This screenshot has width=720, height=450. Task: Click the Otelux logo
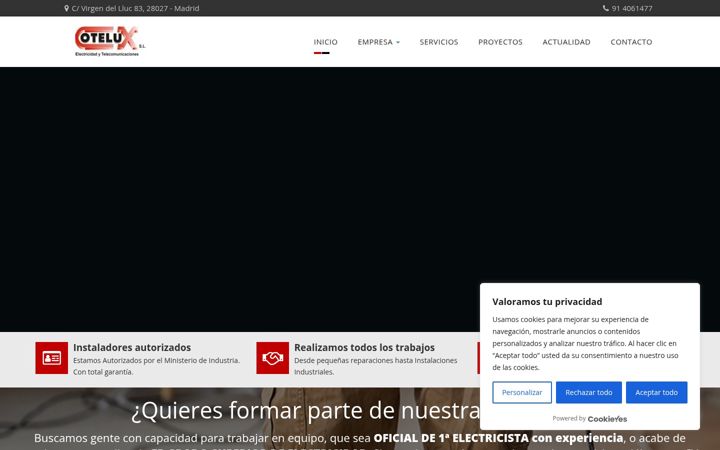coord(110,41)
